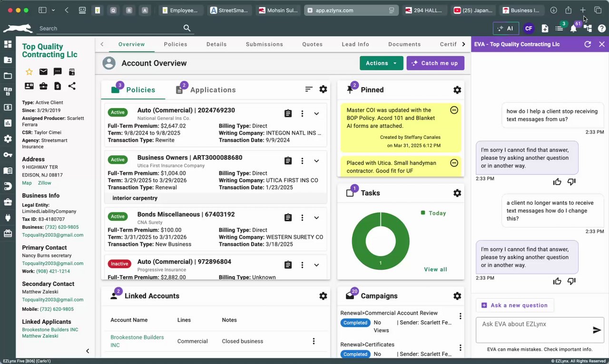Click the green donut chart in Tasks

click(x=381, y=240)
